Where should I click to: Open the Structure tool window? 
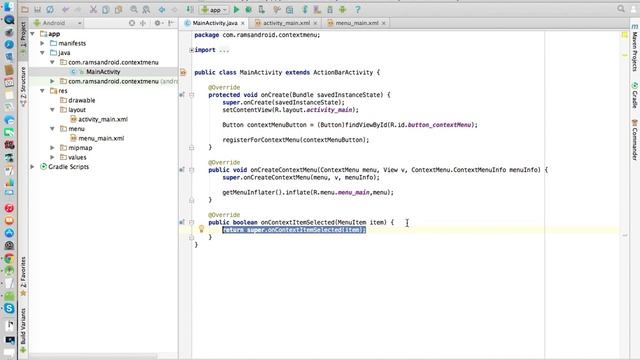[23, 87]
